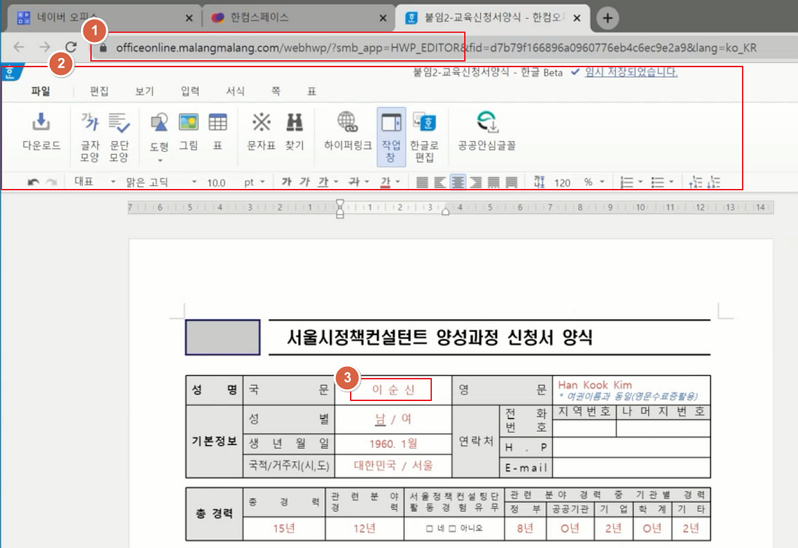Open the 편집 menu tab

[99, 91]
